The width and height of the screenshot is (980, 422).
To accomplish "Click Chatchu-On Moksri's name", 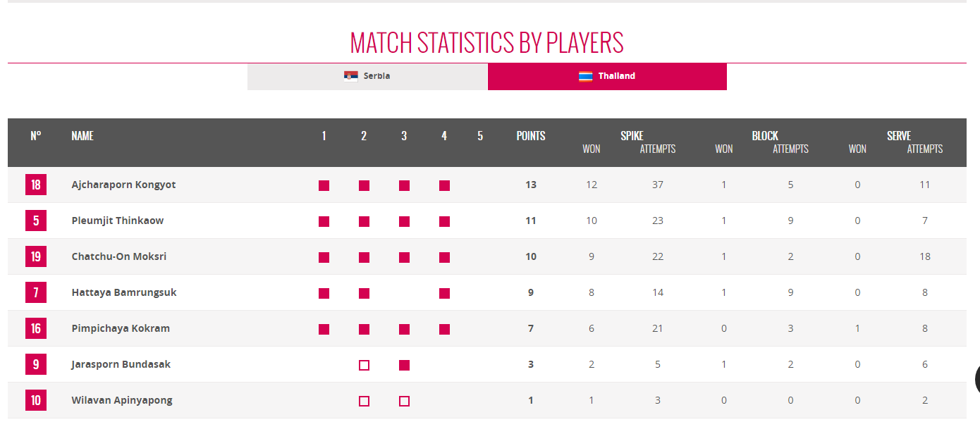I will [119, 256].
